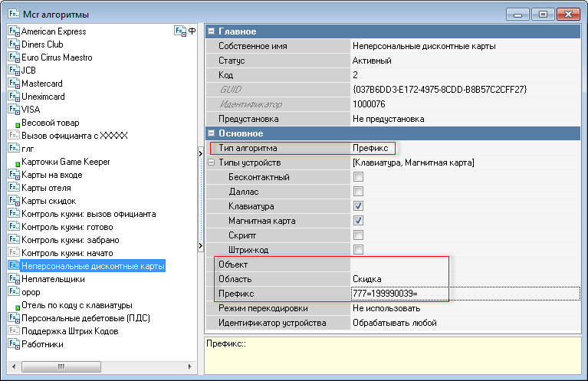Image resolution: width=588 pixels, height=381 pixels.
Task: Click the Статус value Активный
Action: pos(372,61)
